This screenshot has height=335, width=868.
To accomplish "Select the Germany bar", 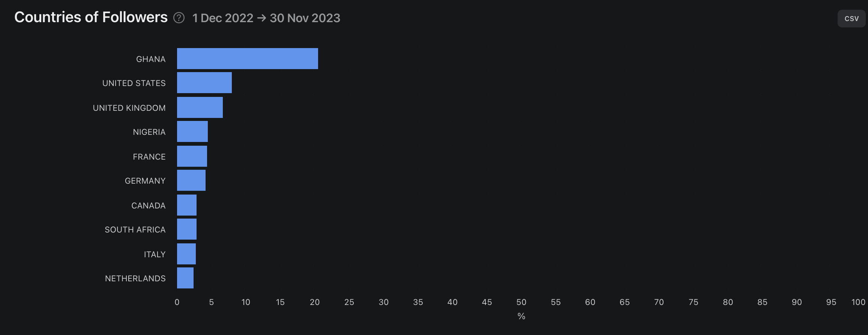I will [x=191, y=180].
